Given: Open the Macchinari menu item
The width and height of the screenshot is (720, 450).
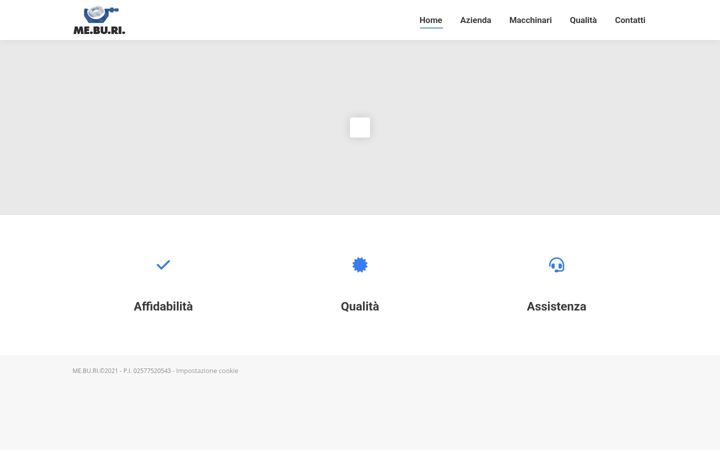Looking at the screenshot, I should [x=530, y=20].
